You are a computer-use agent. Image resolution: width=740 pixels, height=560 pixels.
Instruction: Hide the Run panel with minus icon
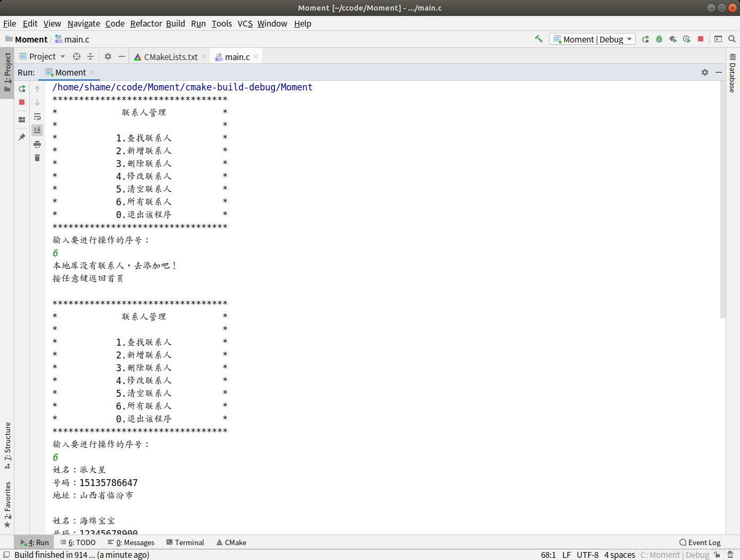point(719,72)
